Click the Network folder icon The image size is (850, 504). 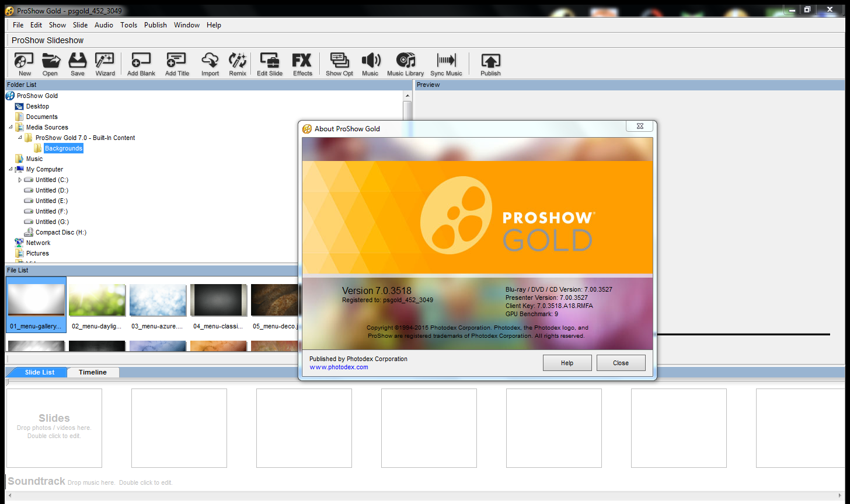coord(19,243)
